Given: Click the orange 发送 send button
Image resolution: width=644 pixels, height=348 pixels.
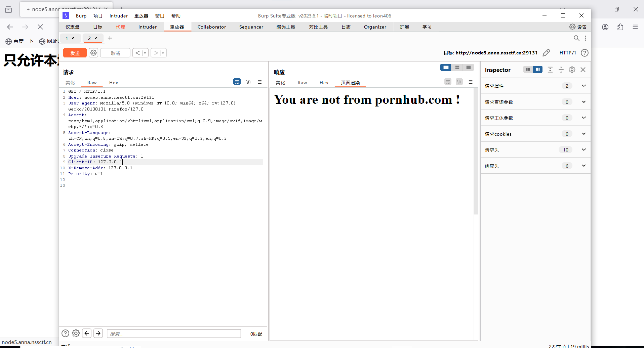Looking at the screenshot, I should point(75,53).
